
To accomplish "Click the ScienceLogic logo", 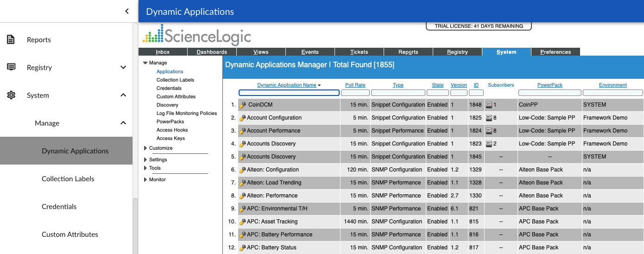I will click(196, 35).
